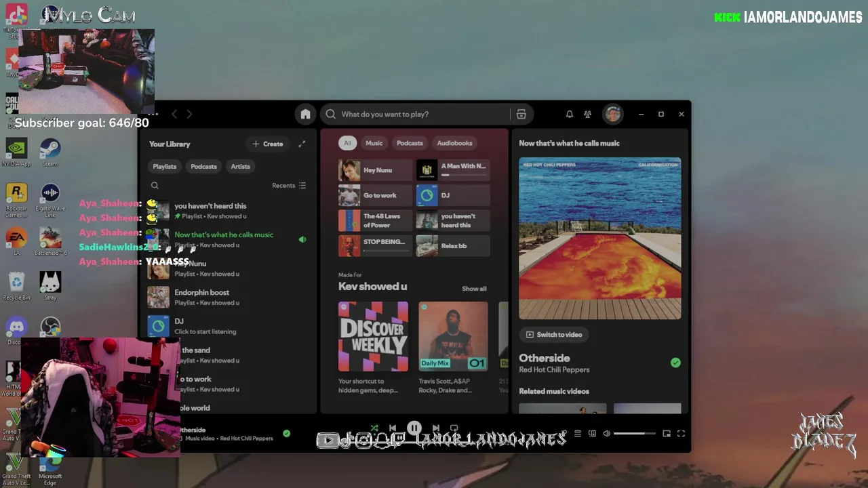The width and height of the screenshot is (868, 488).
Task: Open Elgato Wave Link shortcut
Action: (50, 201)
